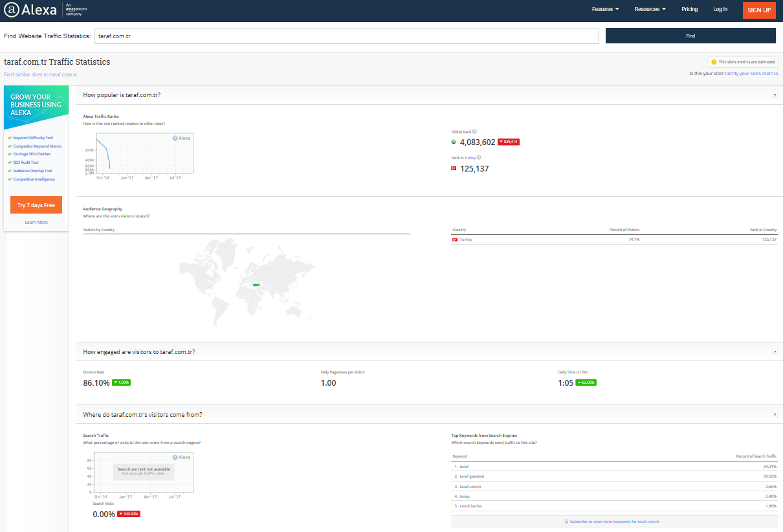Focus the website search field containing taraf.com.tr
The height and width of the screenshot is (532, 783).
pyautogui.click(x=347, y=36)
